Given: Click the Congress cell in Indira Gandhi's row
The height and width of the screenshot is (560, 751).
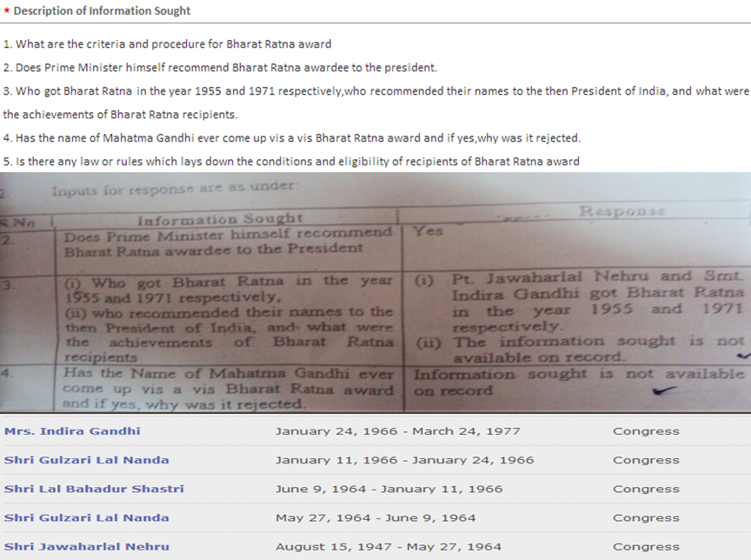Looking at the screenshot, I should 646,431.
